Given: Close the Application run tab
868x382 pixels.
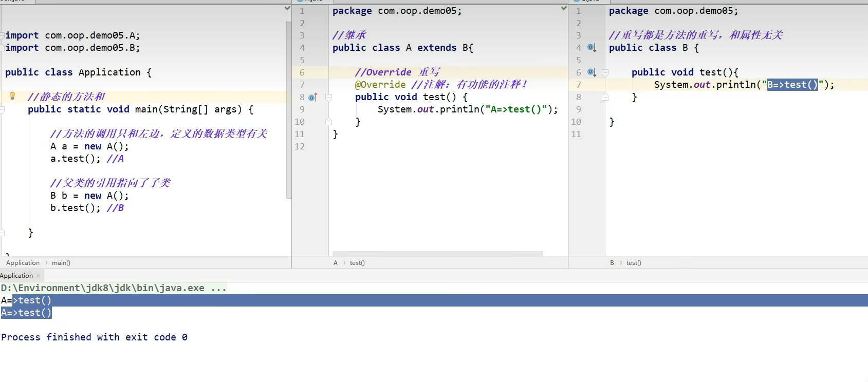Looking at the screenshot, I should tap(38, 276).
